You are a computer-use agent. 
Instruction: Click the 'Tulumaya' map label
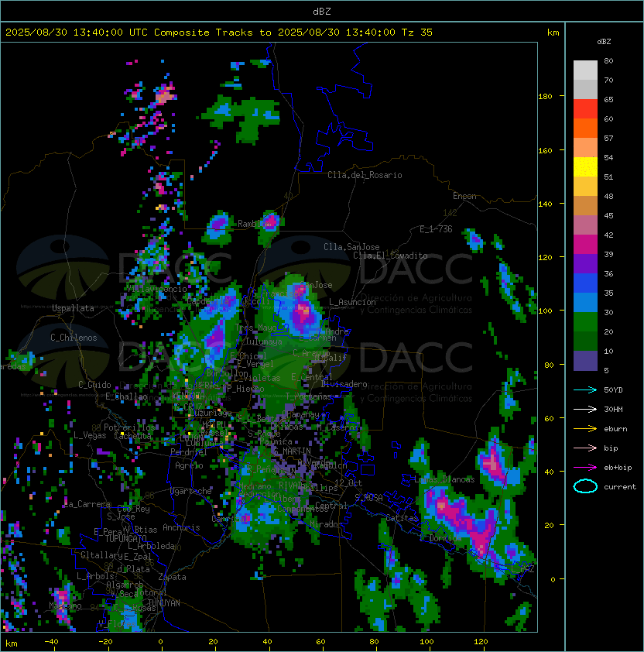click(x=264, y=341)
